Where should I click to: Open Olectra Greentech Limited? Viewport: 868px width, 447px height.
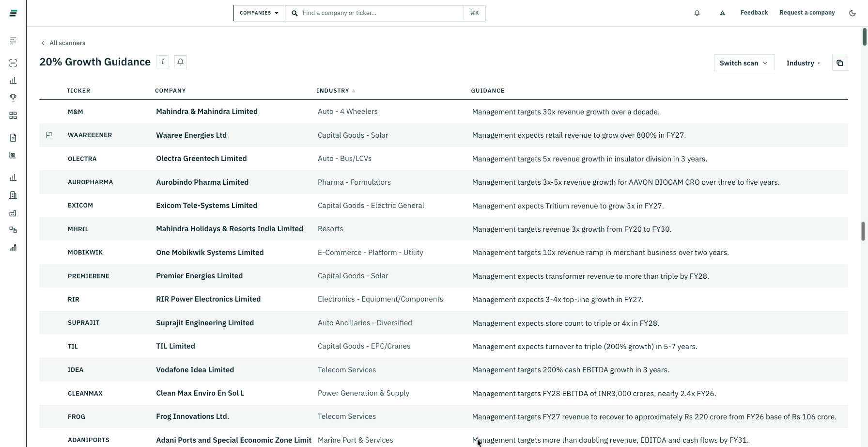coord(201,159)
